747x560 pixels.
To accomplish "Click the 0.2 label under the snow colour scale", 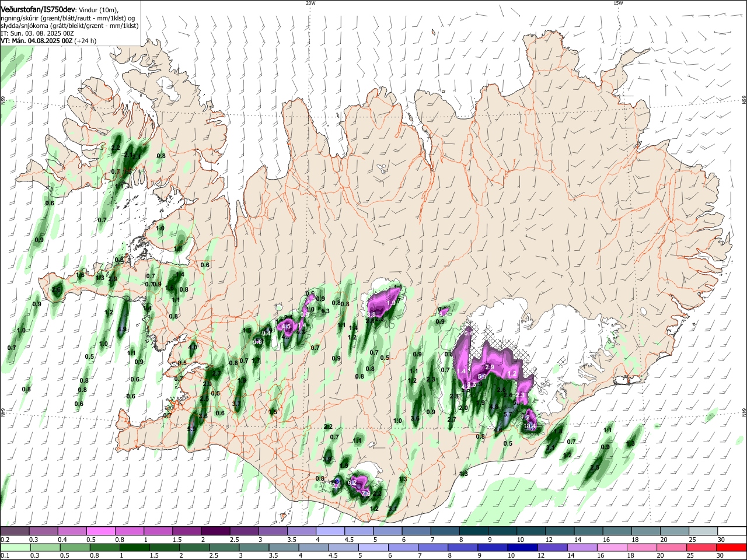I will point(5,540).
